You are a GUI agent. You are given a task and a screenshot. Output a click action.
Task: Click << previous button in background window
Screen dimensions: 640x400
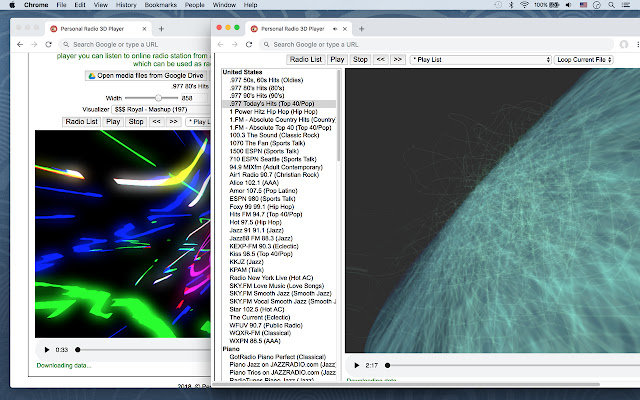pos(156,122)
